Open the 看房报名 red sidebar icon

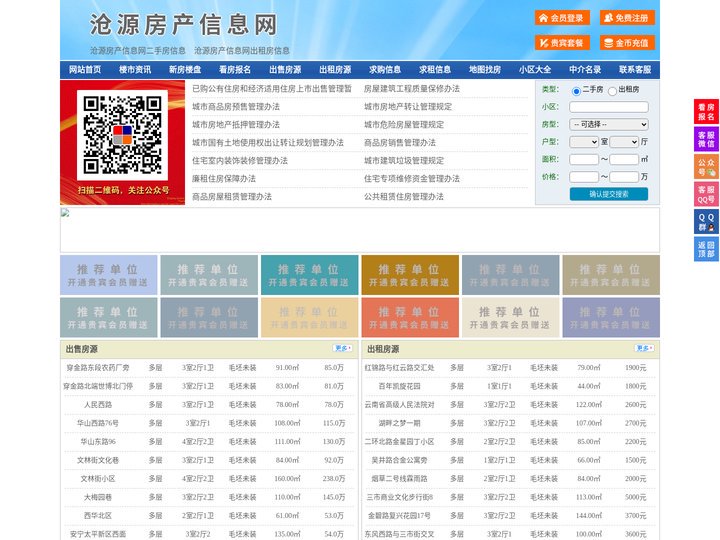tap(706, 112)
